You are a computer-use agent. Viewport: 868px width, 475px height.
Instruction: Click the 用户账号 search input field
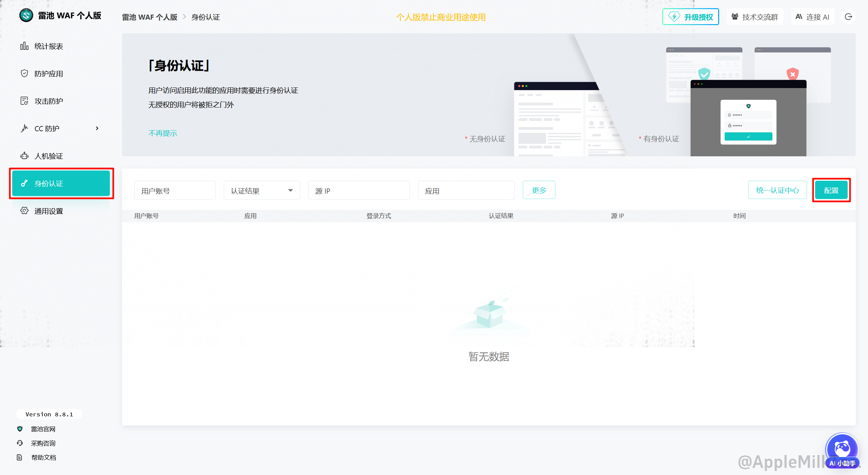point(175,191)
